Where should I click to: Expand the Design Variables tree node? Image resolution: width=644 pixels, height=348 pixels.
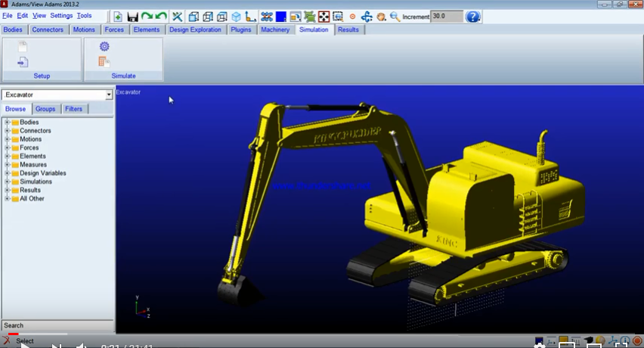[7, 173]
